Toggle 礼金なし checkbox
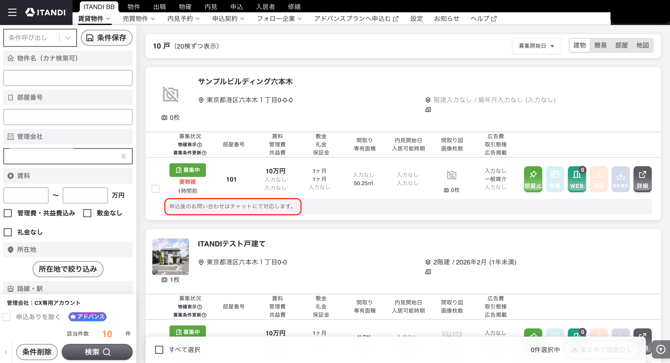Viewport: 670px width, 363px height. (8, 232)
